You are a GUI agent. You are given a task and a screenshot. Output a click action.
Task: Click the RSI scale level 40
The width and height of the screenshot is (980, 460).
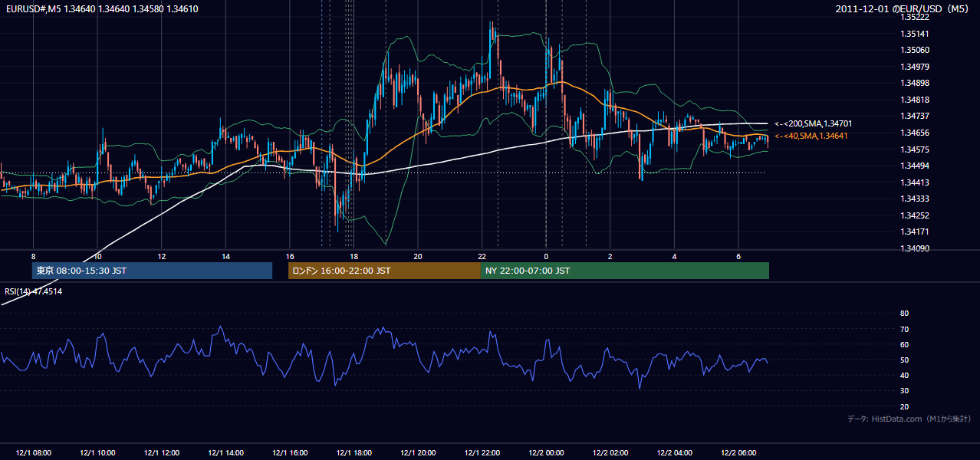[x=904, y=376]
